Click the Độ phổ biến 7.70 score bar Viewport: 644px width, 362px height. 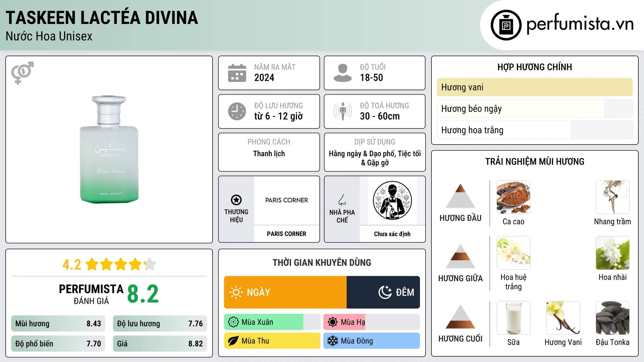(58, 344)
